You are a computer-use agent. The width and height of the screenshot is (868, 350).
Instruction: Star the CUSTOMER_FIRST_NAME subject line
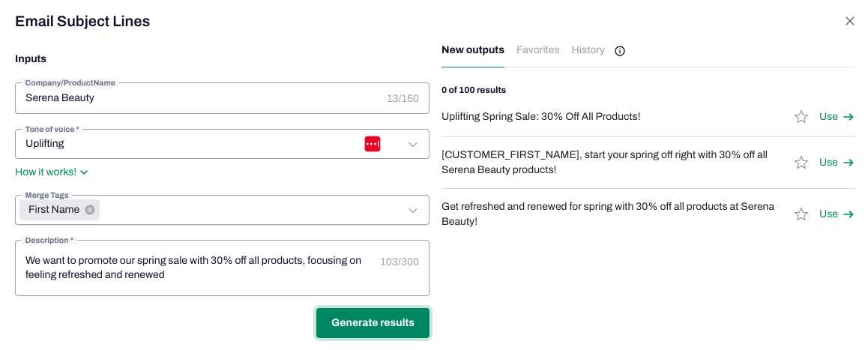coord(801,163)
